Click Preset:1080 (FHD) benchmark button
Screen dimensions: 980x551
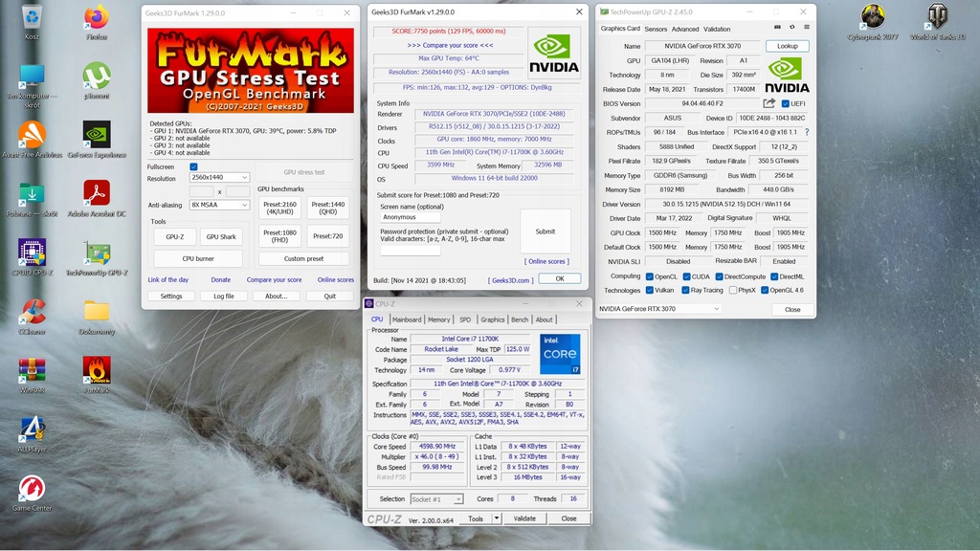(280, 235)
